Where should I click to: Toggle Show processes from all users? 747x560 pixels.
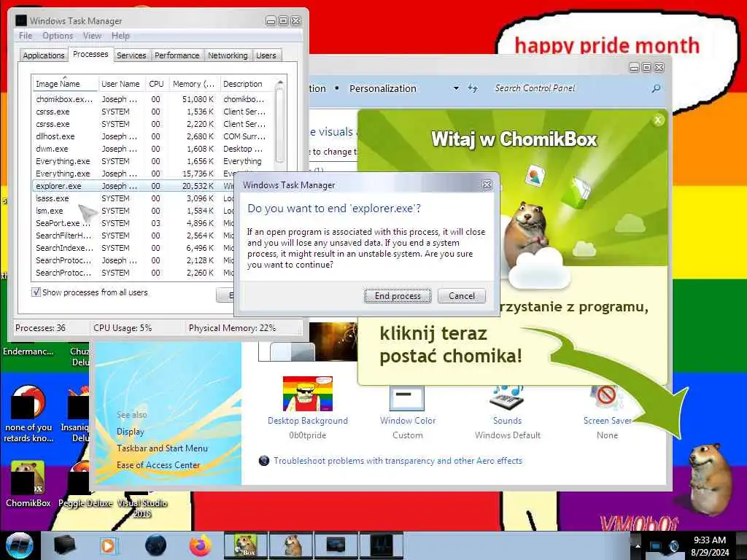pos(36,292)
